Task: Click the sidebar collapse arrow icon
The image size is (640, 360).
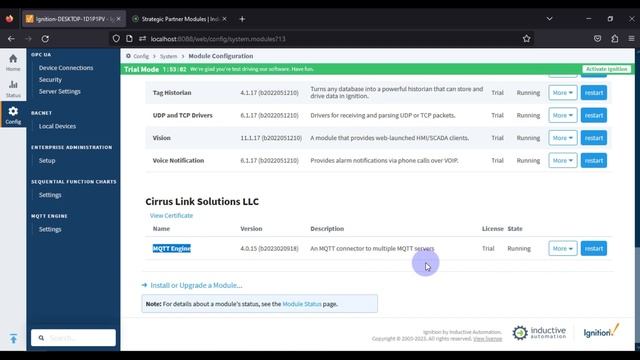Action: click(13, 338)
